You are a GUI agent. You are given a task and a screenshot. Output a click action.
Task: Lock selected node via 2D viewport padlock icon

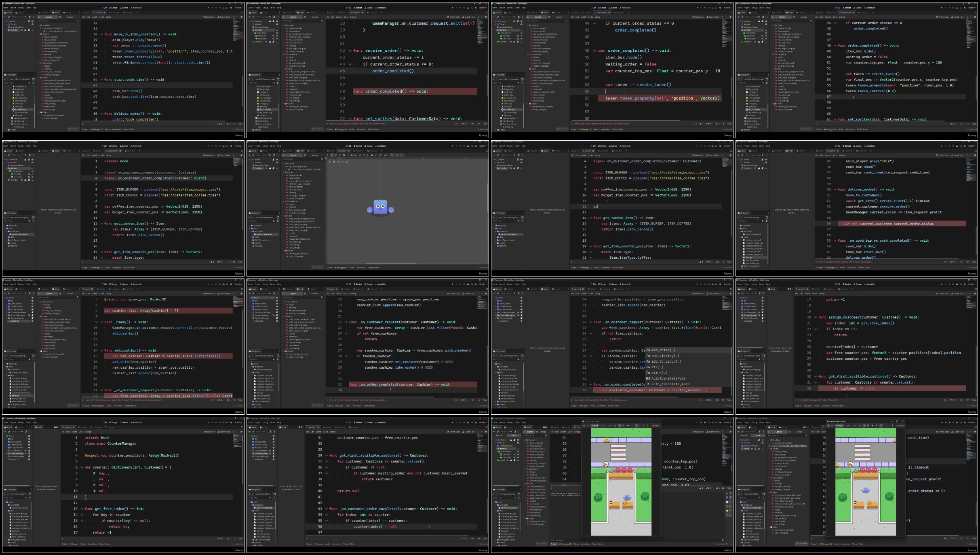point(372,155)
